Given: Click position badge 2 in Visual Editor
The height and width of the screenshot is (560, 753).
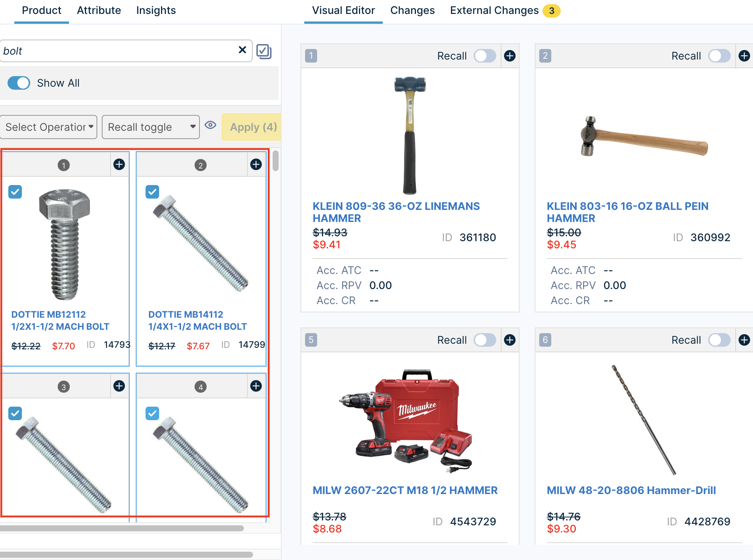Looking at the screenshot, I should [545, 56].
